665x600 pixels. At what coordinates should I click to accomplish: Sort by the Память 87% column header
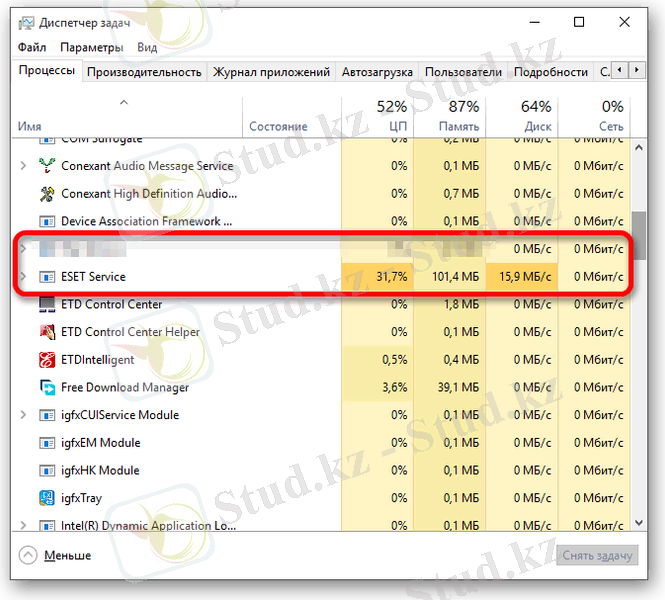coord(450,118)
